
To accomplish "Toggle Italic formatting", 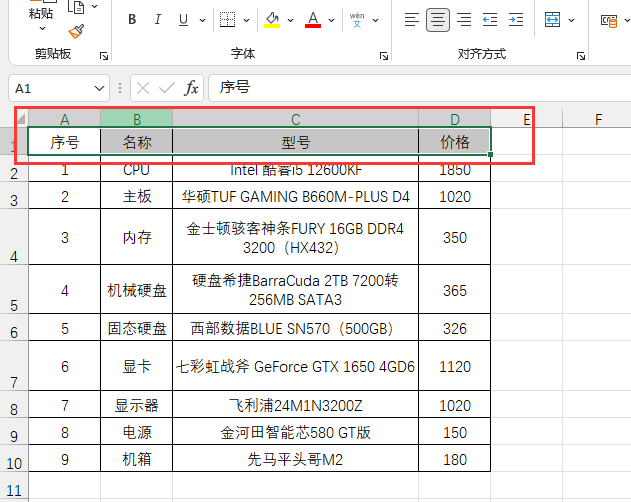I will click(158, 19).
